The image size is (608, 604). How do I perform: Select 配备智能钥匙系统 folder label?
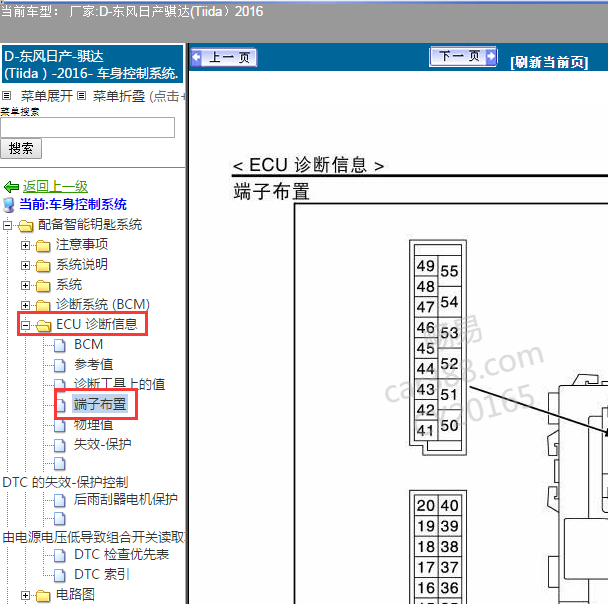(90, 224)
